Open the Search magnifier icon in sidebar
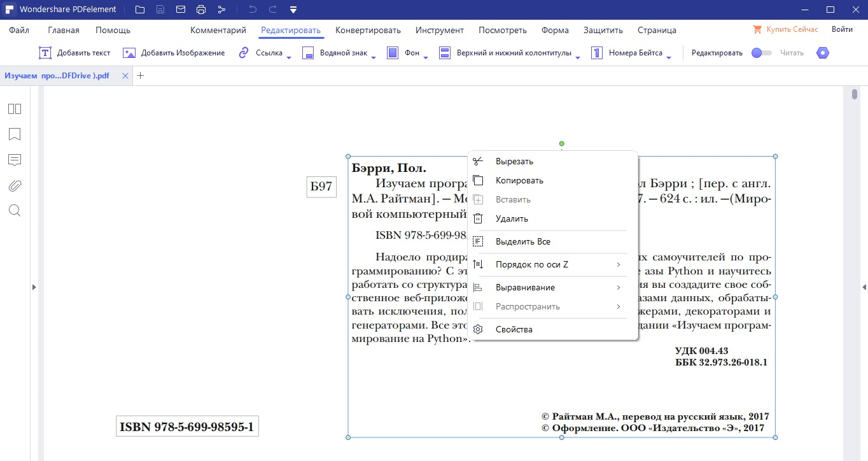Viewport: 868px width, 461px height. (15, 211)
